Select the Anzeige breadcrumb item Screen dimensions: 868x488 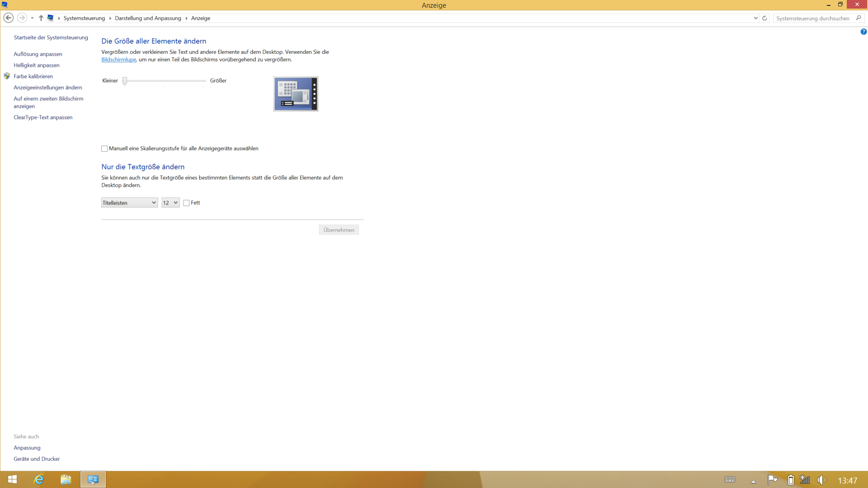click(201, 18)
